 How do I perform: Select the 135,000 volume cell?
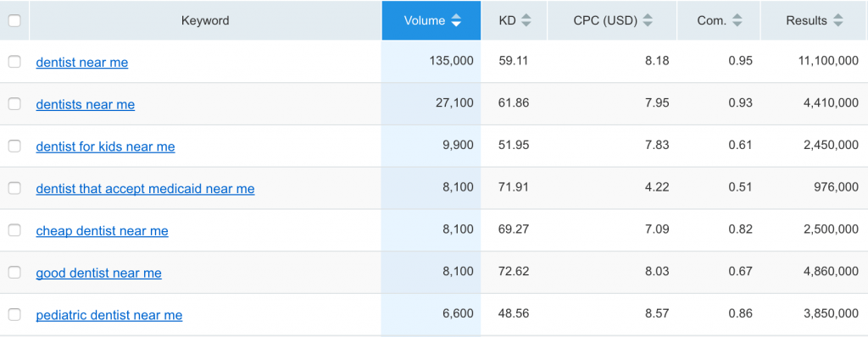[x=451, y=61]
